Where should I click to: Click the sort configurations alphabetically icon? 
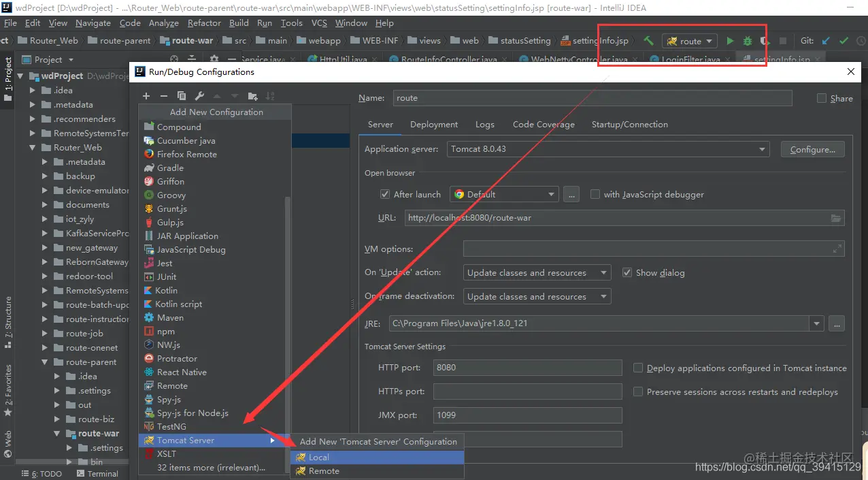coord(270,96)
